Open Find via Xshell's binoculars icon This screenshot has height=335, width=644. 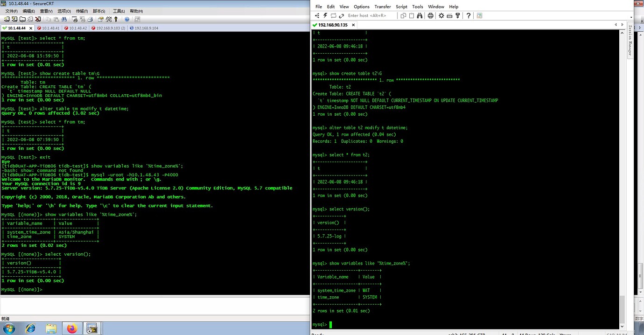[420, 15]
